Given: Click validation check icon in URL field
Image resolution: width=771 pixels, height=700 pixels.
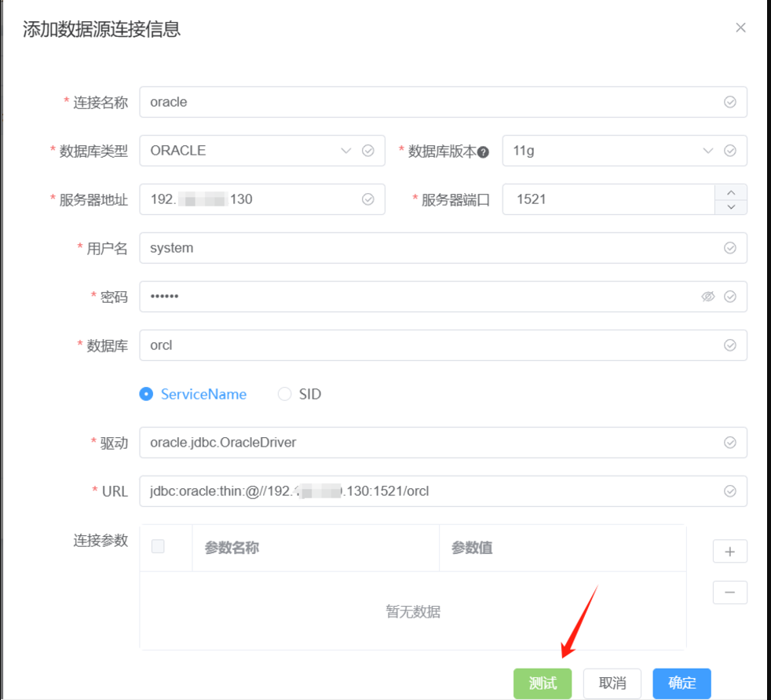Looking at the screenshot, I should 729,491.
